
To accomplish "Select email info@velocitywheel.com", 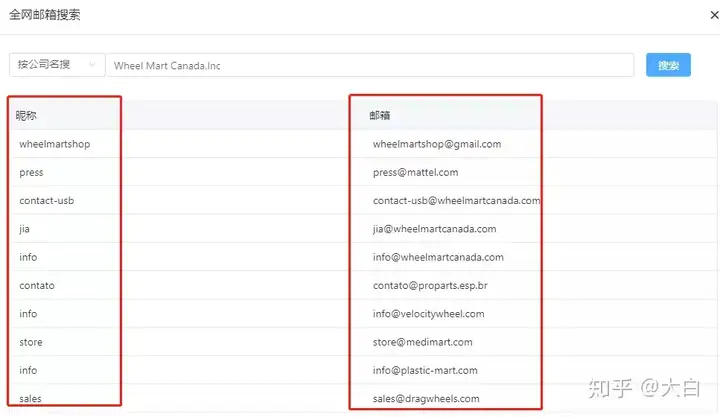I will (x=428, y=314).
